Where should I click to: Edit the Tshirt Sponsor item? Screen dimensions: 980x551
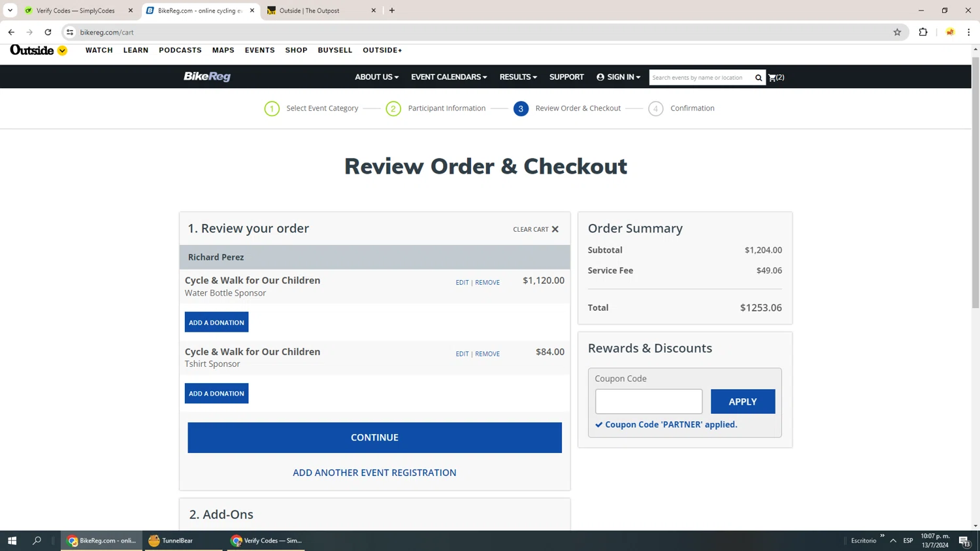[462, 354]
